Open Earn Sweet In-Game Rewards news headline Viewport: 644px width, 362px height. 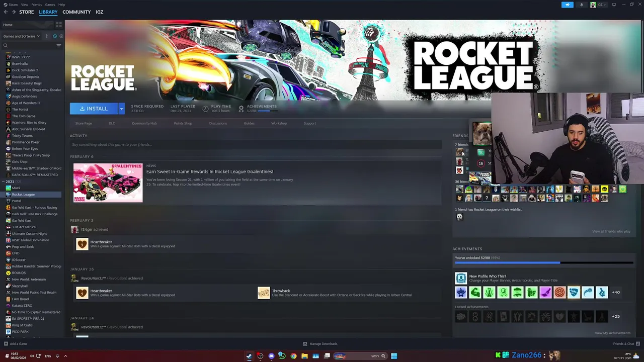(x=210, y=171)
